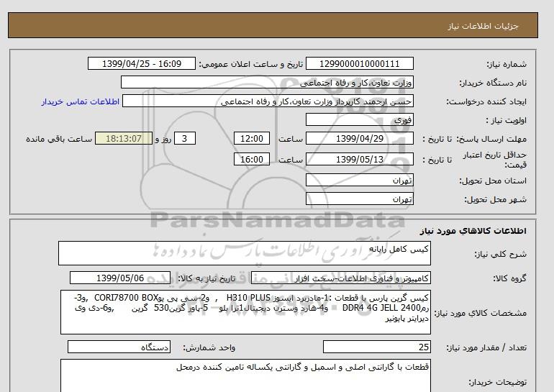The image size is (554, 392).
Task: Click the مشخصات کالای مورد نیاز text area
Action: click(245, 312)
